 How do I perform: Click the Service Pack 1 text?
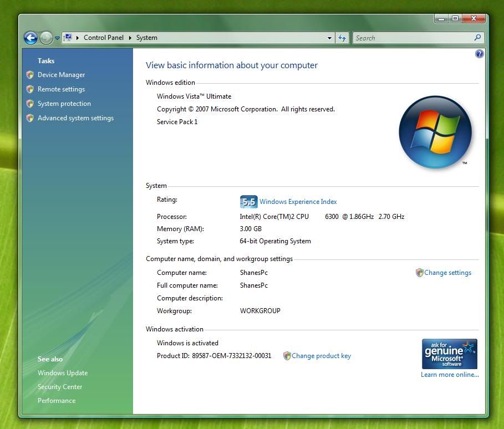click(x=177, y=122)
